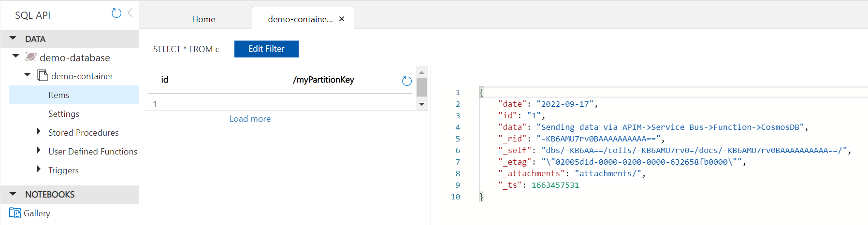Image resolution: width=868 pixels, height=225 pixels.
Task: Open container Settings
Action: click(64, 114)
